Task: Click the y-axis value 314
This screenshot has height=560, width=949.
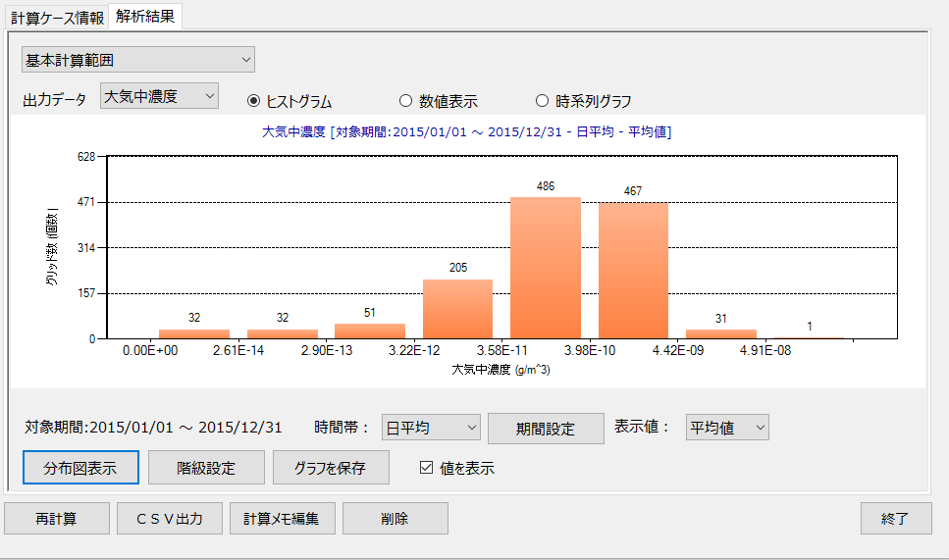Action: 86,248
